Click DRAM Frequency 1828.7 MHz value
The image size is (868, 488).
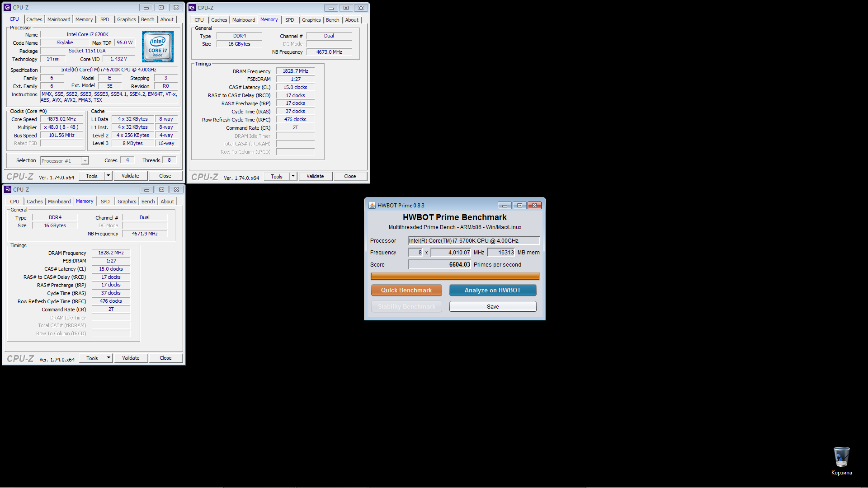pos(295,71)
